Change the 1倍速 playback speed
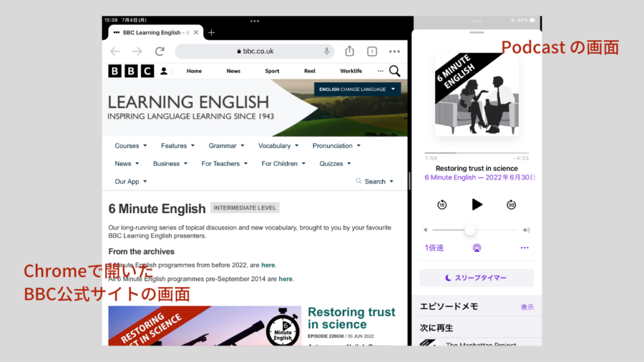The image size is (644, 362). coord(434,248)
